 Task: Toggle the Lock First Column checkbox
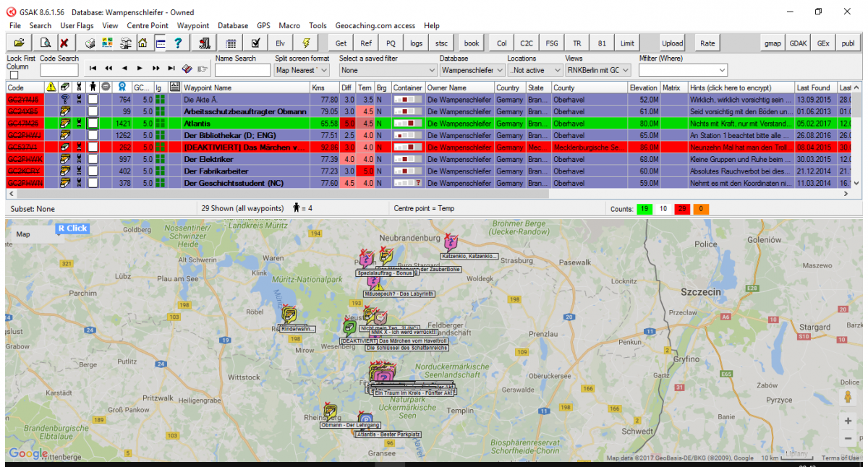coord(14,75)
